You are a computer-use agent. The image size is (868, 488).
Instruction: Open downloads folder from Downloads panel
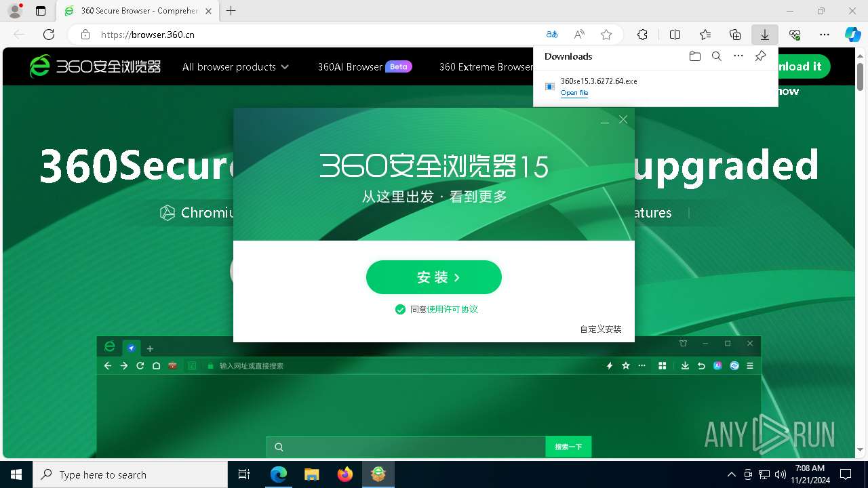point(694,56)
